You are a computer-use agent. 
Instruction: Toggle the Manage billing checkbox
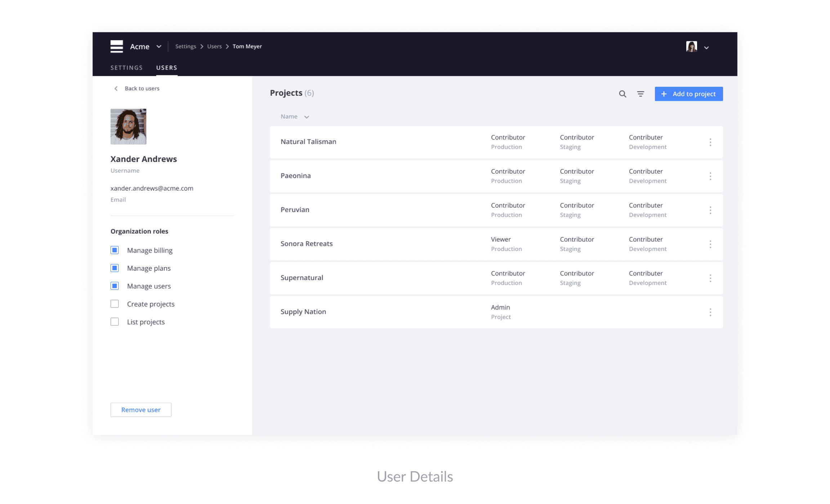(x=115, y=250)
